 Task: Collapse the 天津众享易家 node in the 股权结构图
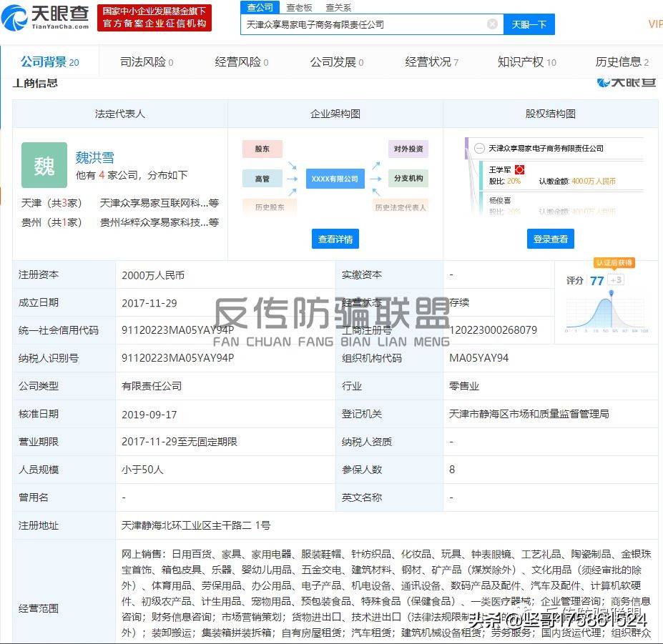[x=479, y=149]
